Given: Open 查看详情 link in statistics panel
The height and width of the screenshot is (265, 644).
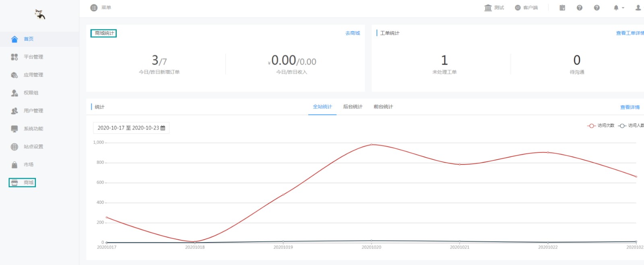Looking at the screenshot, I should [x=630, y=107].
